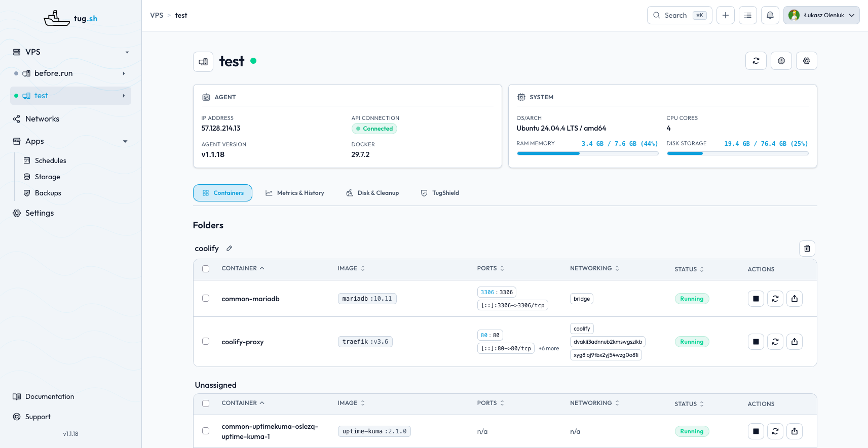Open Schedules under Apps
Viewport: 868px width, 448px height.
click(x=50, y=160)
